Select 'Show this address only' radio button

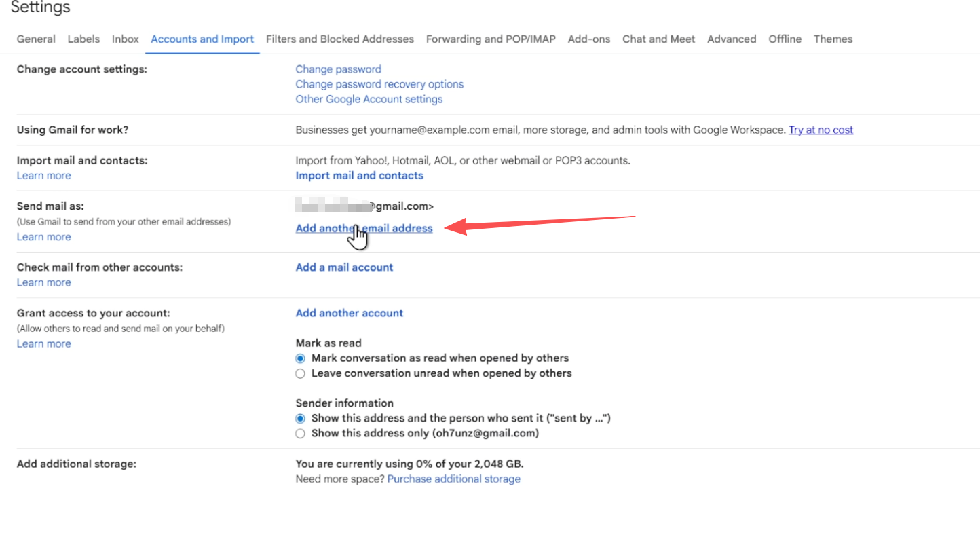pos(301,434)
